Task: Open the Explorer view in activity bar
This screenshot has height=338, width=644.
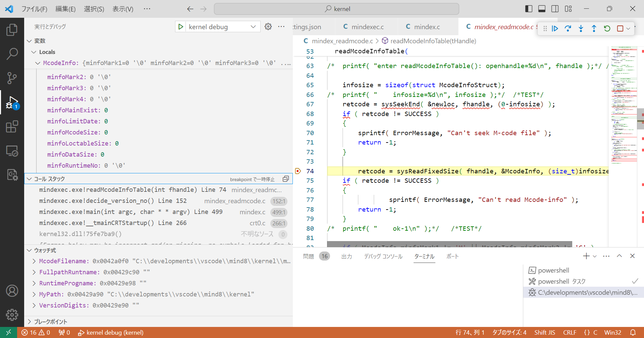Action: tap(12, 30)
